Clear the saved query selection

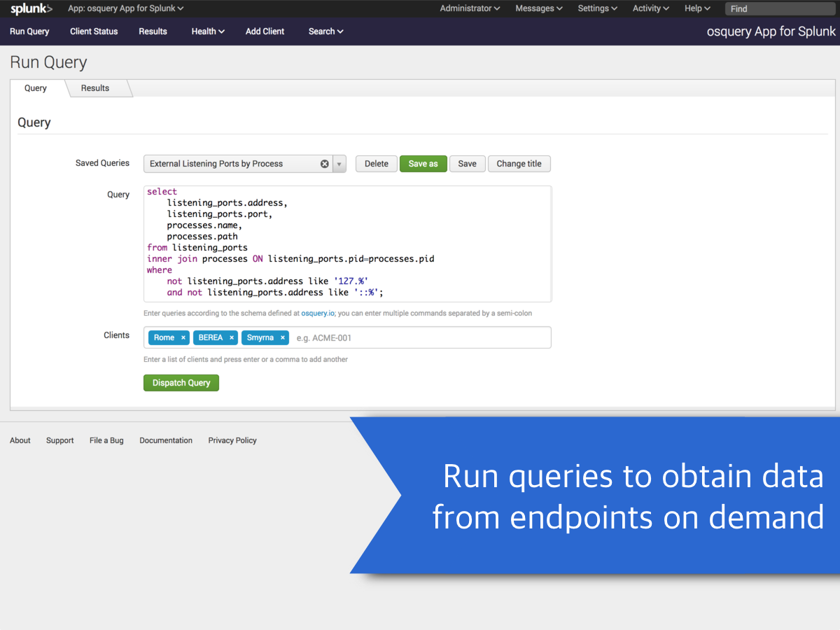pos(325,164)
